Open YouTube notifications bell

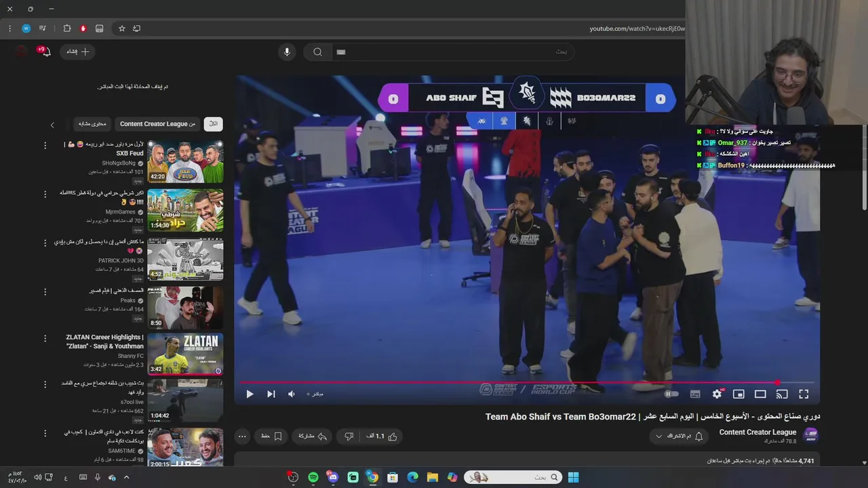(45, 52)
